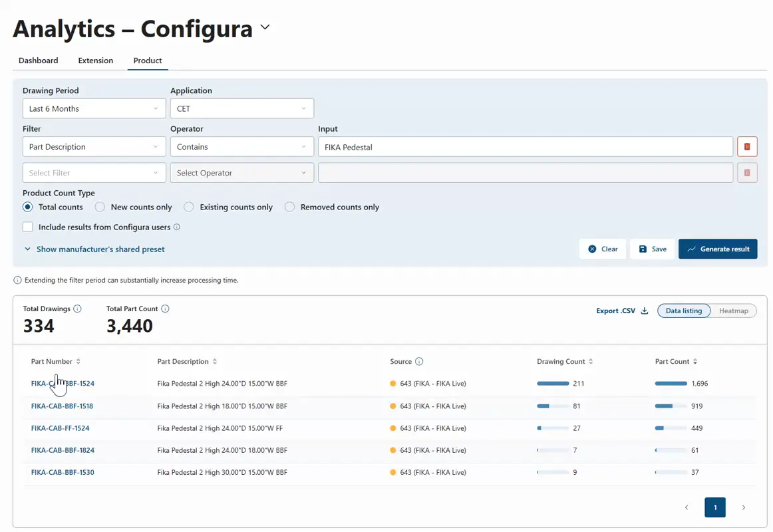The height and width of the screenshot is (532, 773).
Task: Click info icon beside Total Part Count
Action: [165, 309]
